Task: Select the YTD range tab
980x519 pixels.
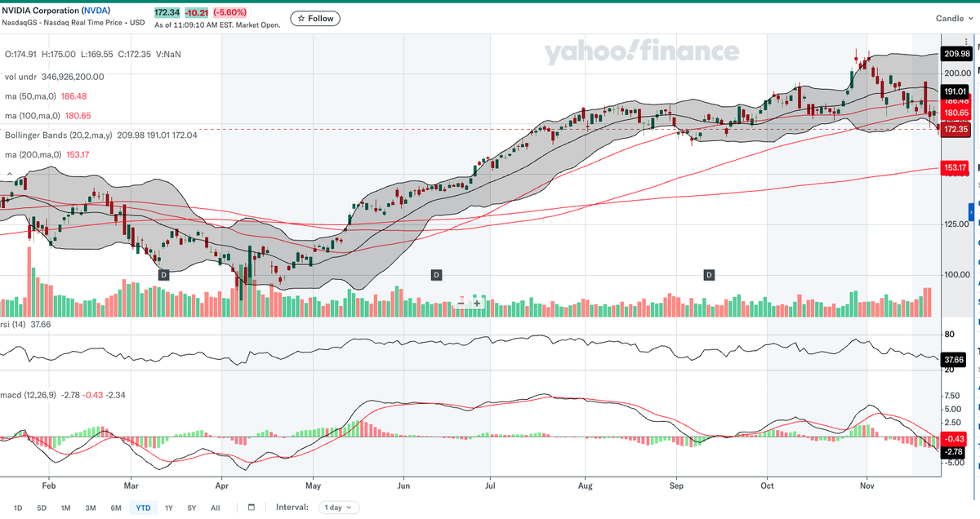Action: point(143,508)
